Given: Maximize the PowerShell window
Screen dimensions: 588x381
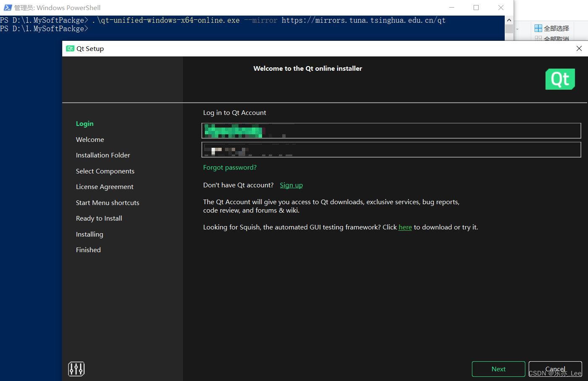Looking at the screenshot, I should point(476,8).
